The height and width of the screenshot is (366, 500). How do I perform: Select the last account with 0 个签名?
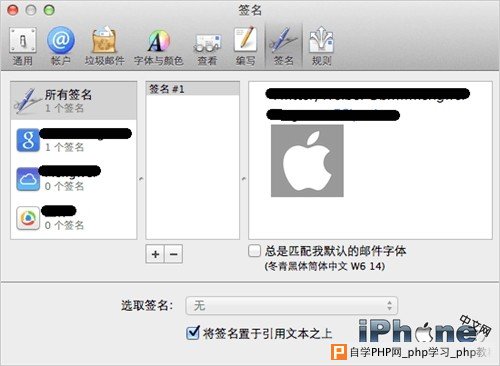tap(74, 218)
